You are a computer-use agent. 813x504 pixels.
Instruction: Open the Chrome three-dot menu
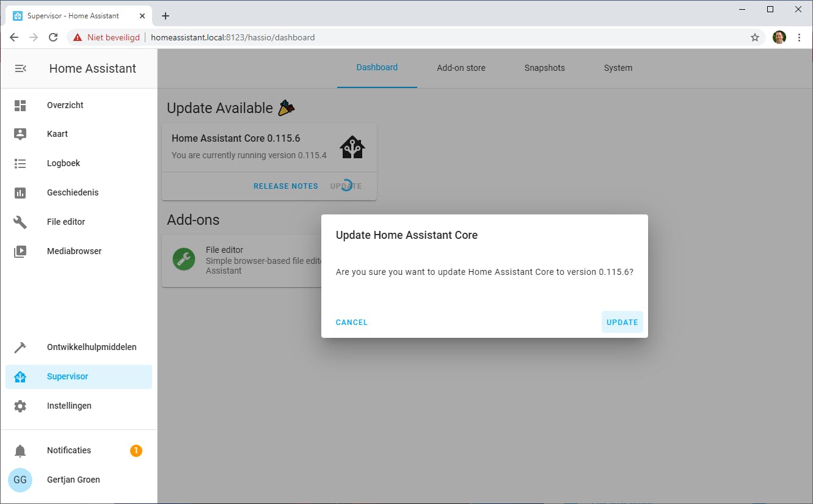point(799,37)
